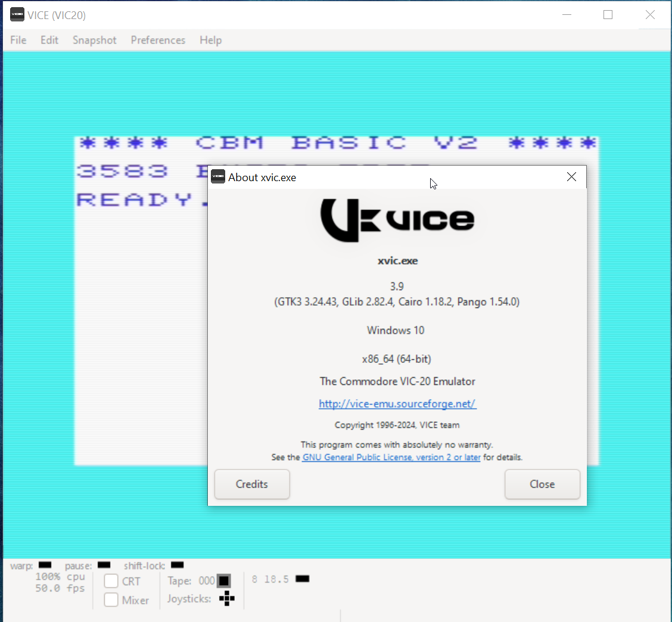
Task: Click the tape stop control icon
Action: 224,581
